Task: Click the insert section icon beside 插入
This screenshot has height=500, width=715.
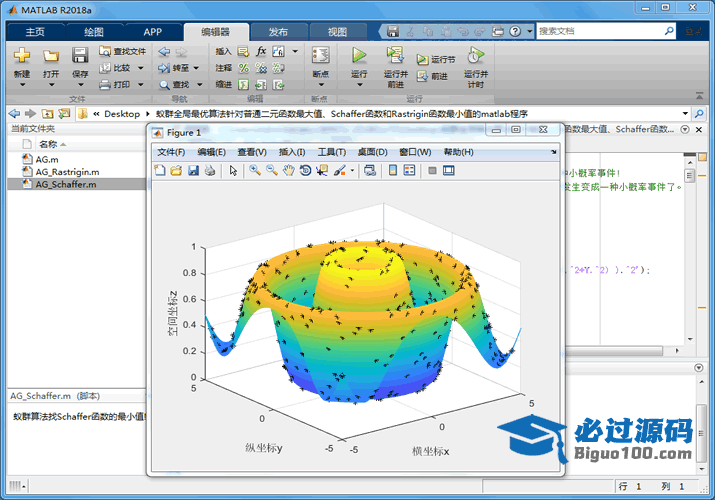Action: point(244,52)
